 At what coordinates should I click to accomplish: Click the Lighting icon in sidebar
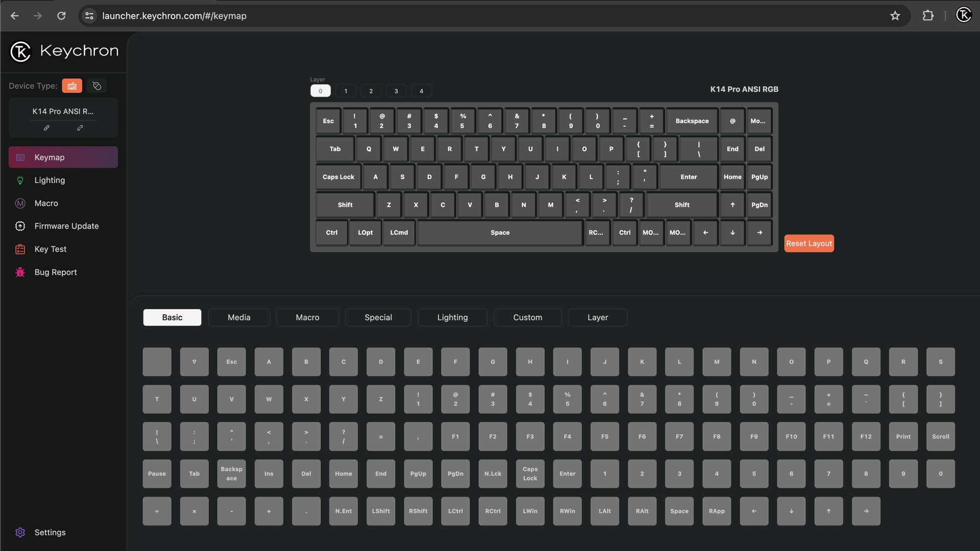[20, 180]
